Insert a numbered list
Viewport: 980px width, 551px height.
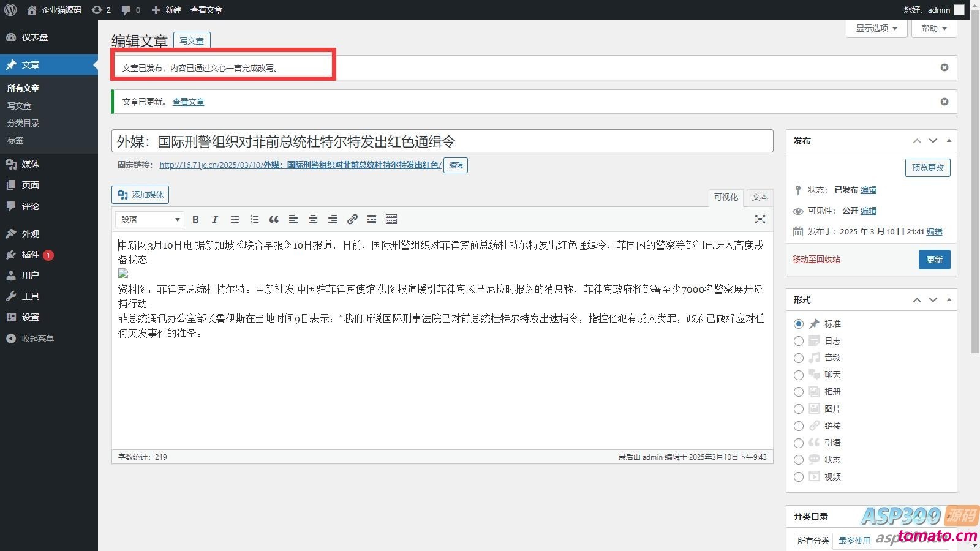(254, 219)
